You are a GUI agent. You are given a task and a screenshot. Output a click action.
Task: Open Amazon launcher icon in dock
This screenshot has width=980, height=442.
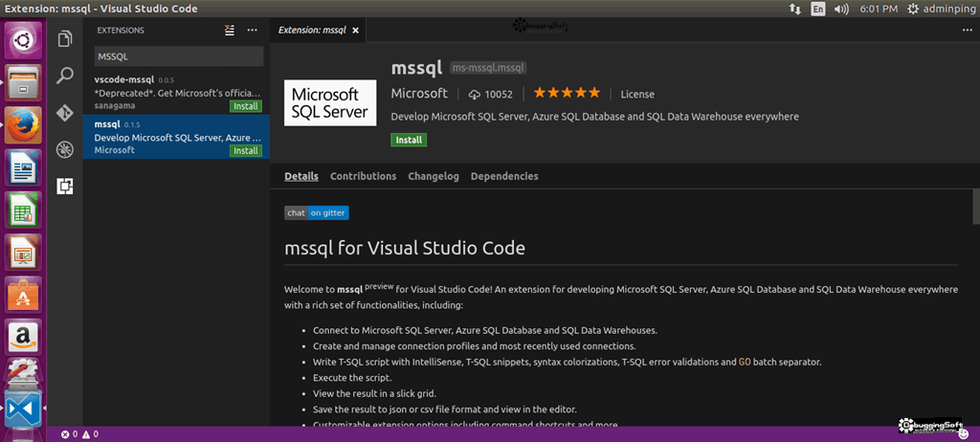pyautogui.click(x=24, y=337)
